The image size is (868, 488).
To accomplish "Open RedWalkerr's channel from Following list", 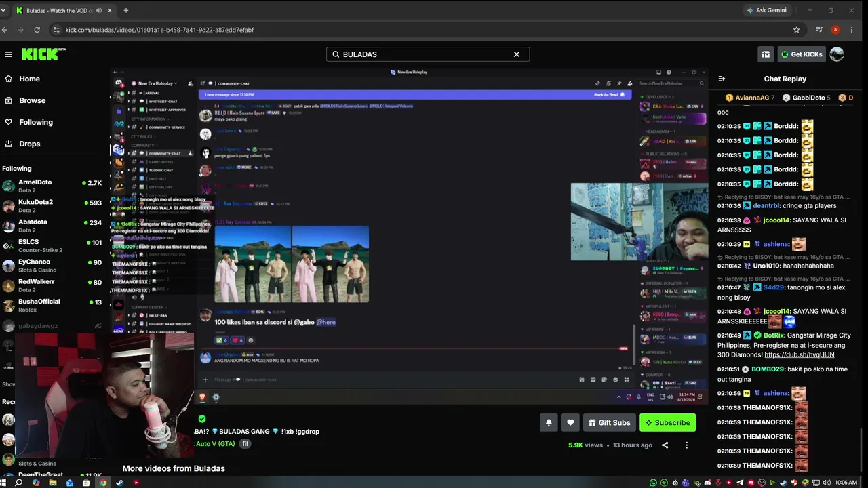I will 53,285.
